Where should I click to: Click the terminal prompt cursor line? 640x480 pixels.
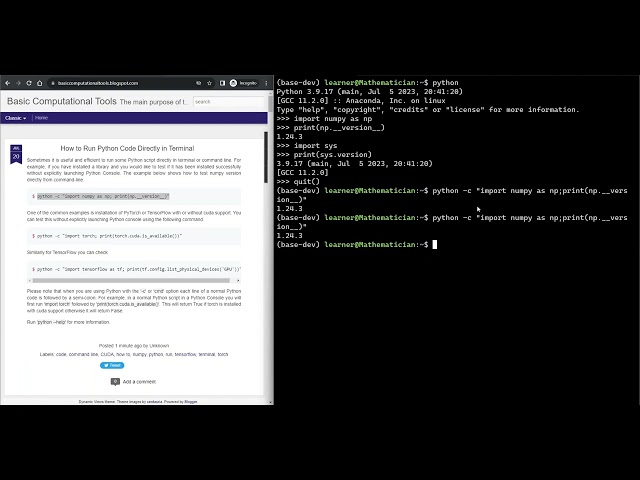click(357, 244)
